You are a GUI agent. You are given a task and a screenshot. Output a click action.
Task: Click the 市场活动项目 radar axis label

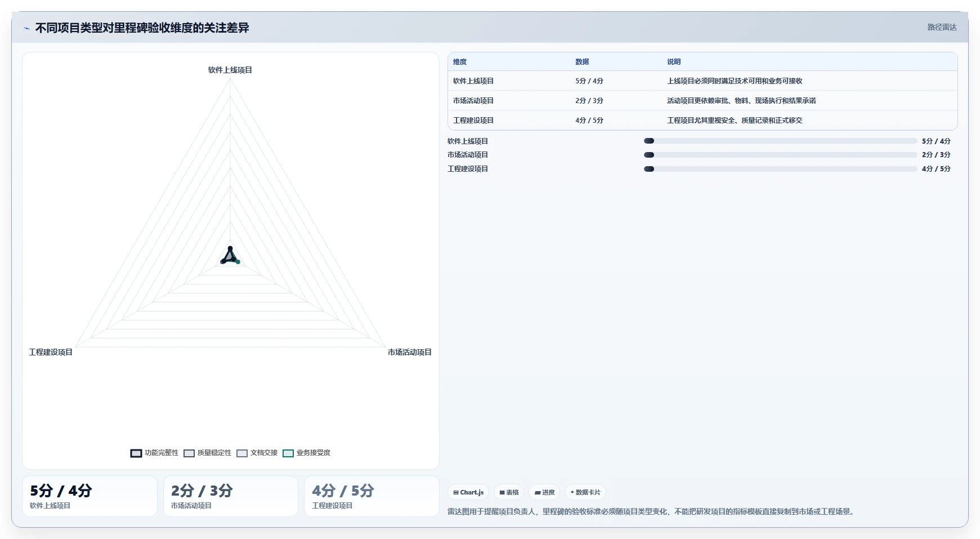[409, 352]
